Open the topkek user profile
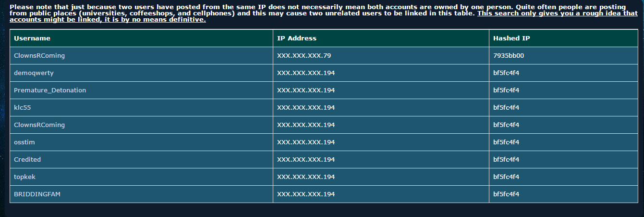The width and height of the screenshot is (644, 217). [24, 177]
